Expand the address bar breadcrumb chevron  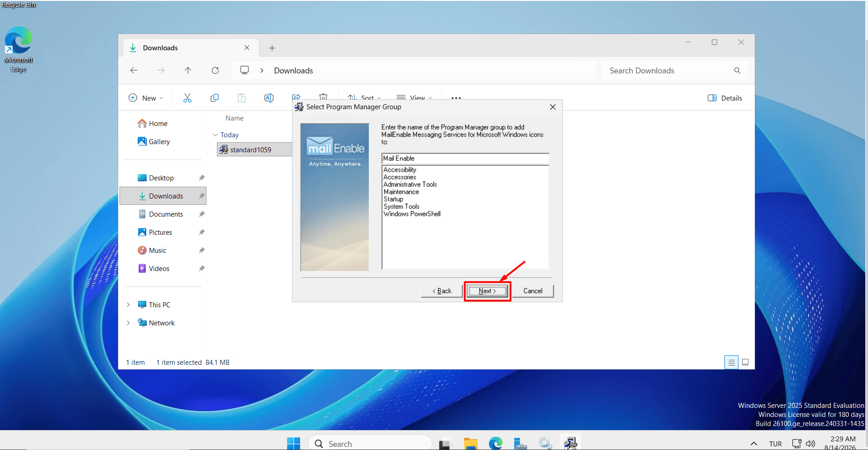[x=262, y=70]
